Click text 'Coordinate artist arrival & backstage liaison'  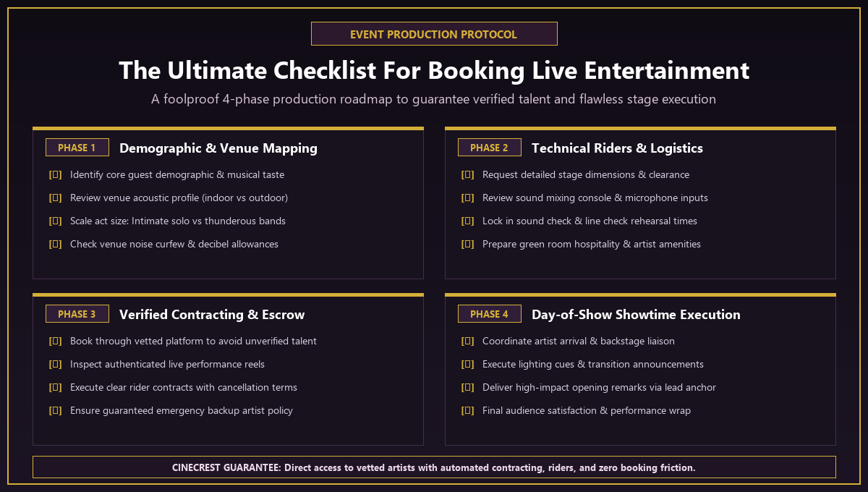click(x=579, y=342)
